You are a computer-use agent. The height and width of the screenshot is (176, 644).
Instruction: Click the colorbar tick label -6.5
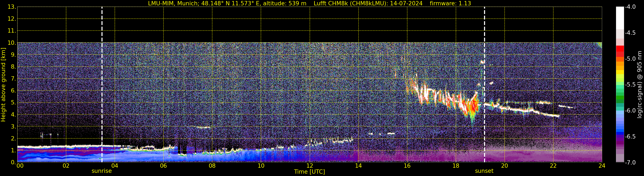(631, 136)
